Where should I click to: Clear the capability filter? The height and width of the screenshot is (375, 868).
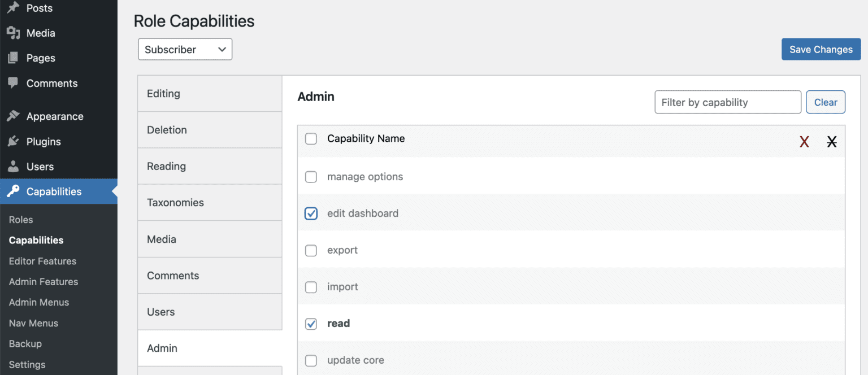coord(826,102)
